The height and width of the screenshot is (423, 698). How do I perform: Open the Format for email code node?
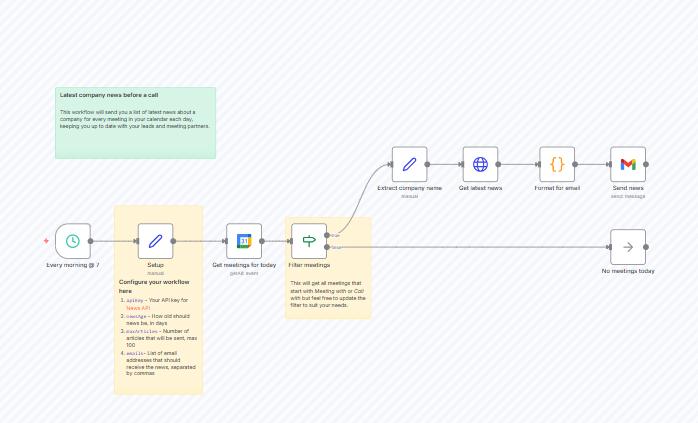[x=557, y=164]
